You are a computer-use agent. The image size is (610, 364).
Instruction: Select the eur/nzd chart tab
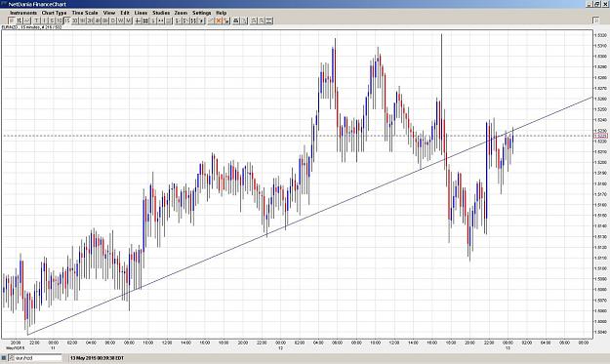pyautogui.click(x=35, y=358)
